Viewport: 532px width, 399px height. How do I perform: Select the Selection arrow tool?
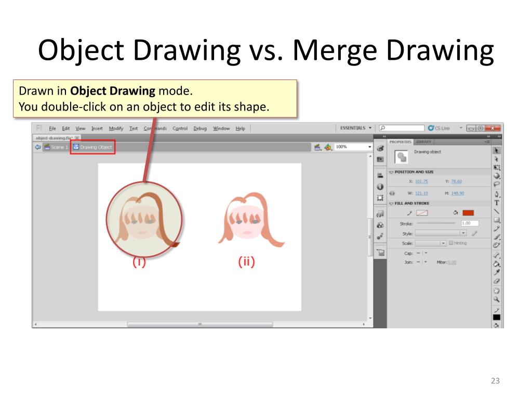(x=496, y=150)
